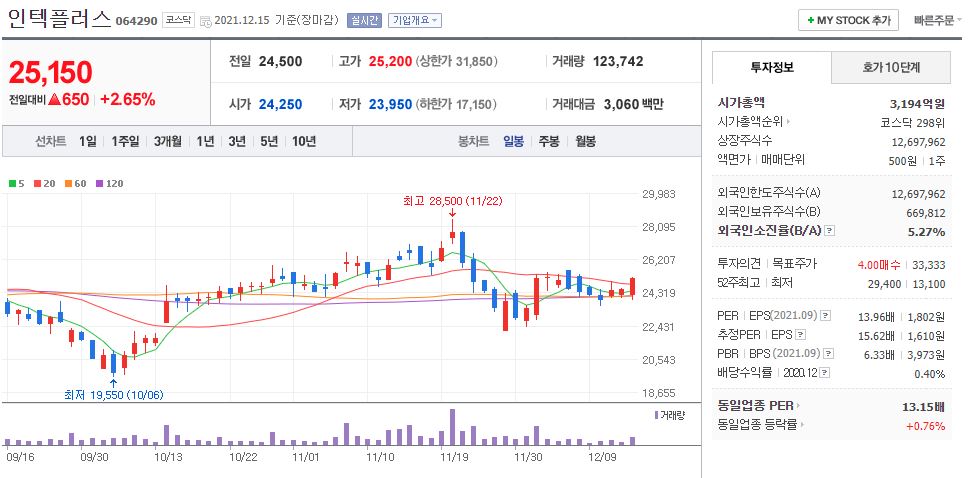Click the orange 60-day moving average swatch

[68, 184]
